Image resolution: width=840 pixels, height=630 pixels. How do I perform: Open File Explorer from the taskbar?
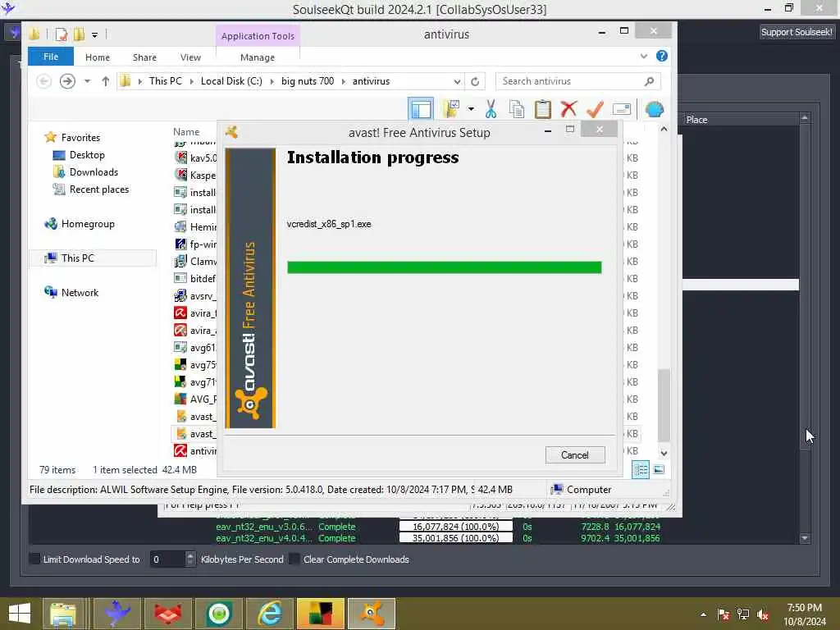coord(63,614)
